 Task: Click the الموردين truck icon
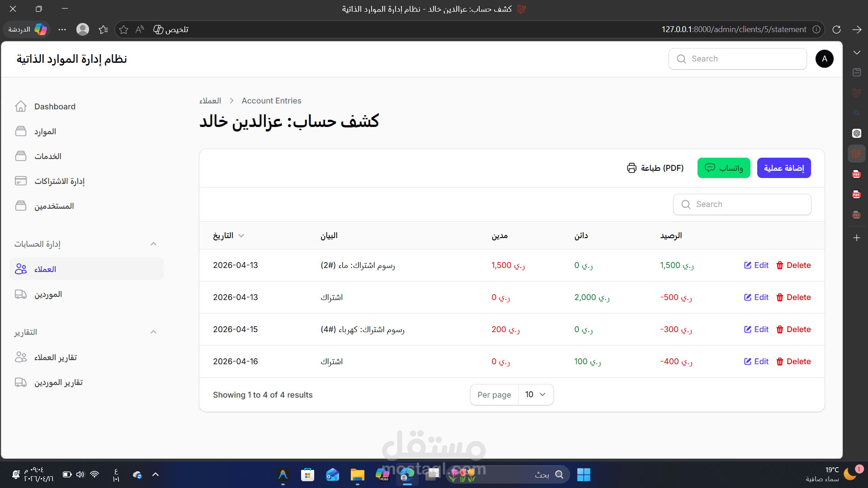point(21,295)
